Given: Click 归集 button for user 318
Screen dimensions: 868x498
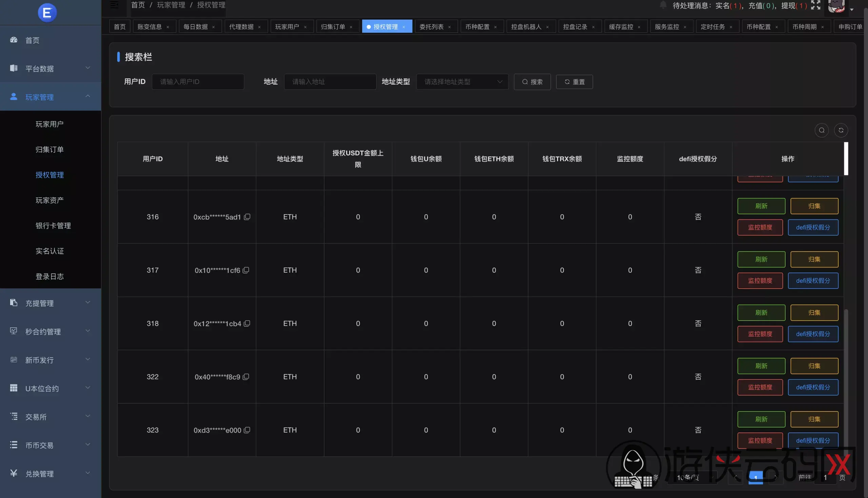Looking at the screenshot, I should 814,313.
